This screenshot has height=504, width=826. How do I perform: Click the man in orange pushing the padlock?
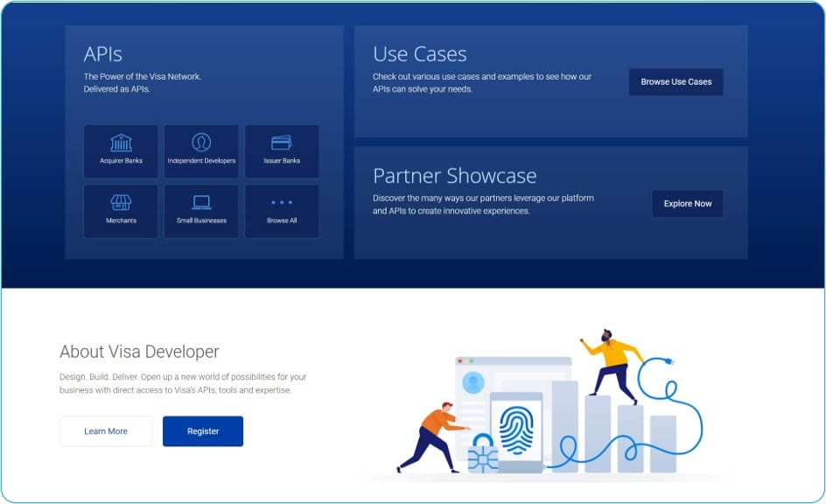pos(431,435)
